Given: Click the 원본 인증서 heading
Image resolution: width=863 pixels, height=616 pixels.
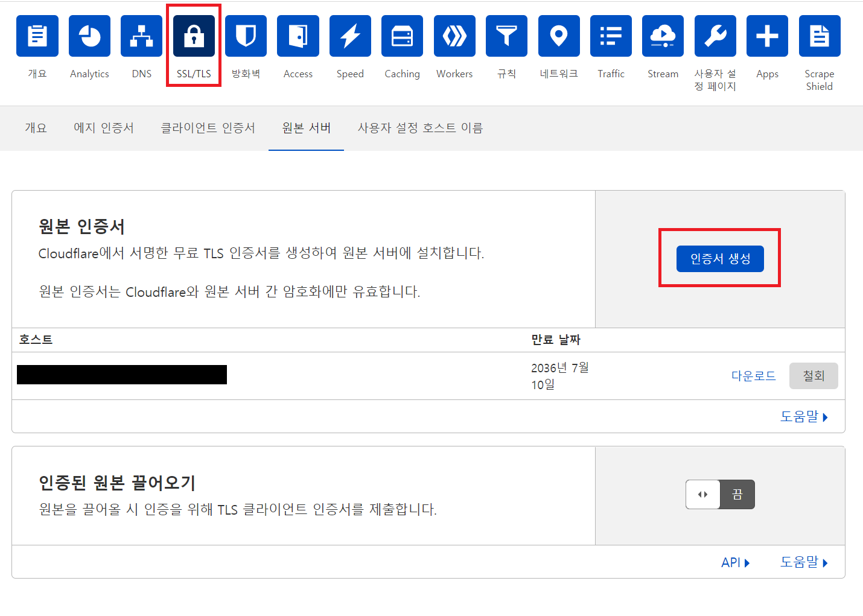Looking at the screenshot, I should [81, 227].
